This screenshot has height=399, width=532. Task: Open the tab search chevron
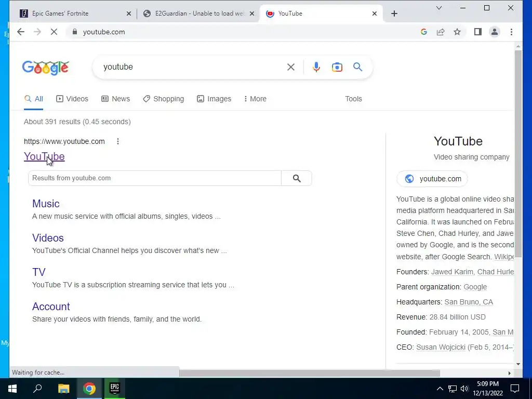coord(438,8)
